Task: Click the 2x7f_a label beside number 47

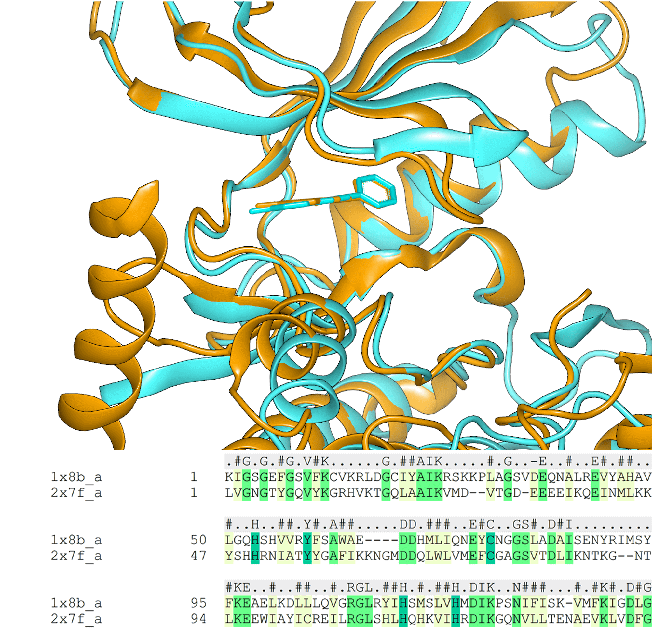Action: point(76,556)
